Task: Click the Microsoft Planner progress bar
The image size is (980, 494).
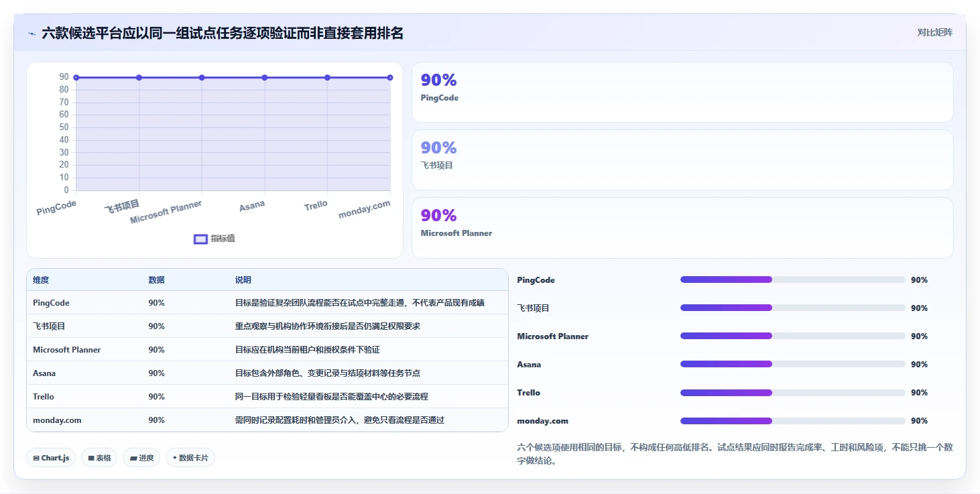Action: tap(792, 336)
